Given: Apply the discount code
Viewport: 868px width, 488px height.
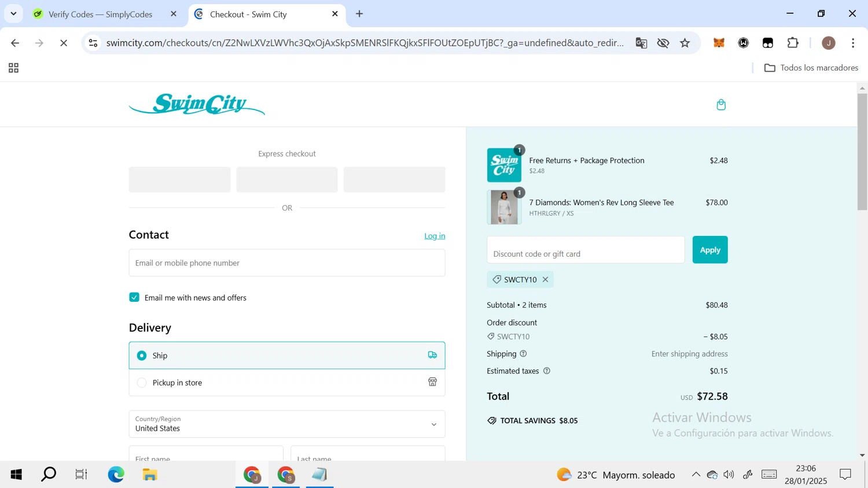Looking at the screenshot, I should click(x=710, y=250).
